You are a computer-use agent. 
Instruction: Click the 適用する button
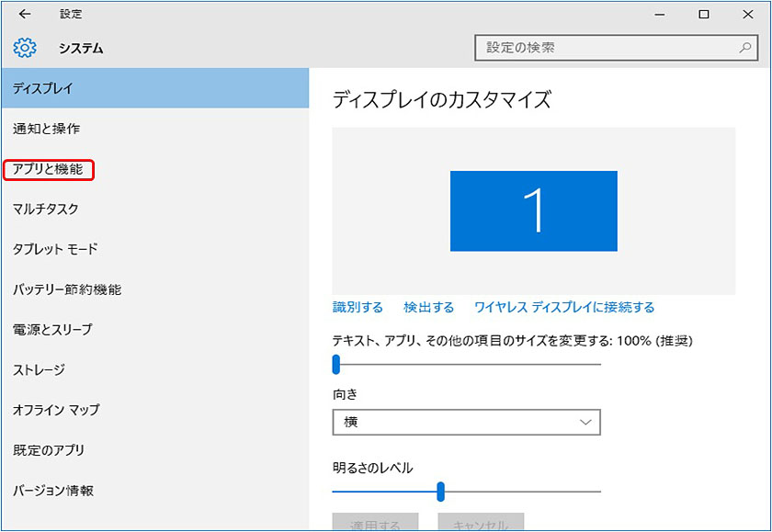[375, 522]
